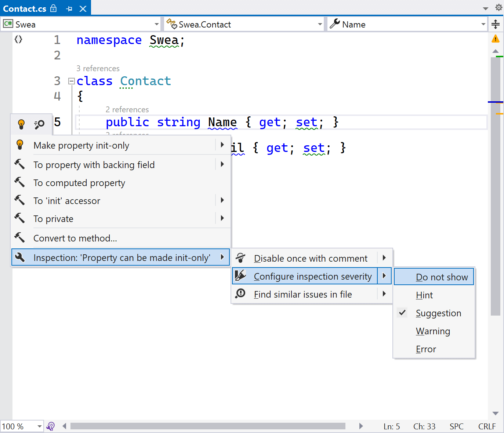Screen dimensions: 504x433
Task: Set inspection severity to Warning
Action: coord(433,331)
